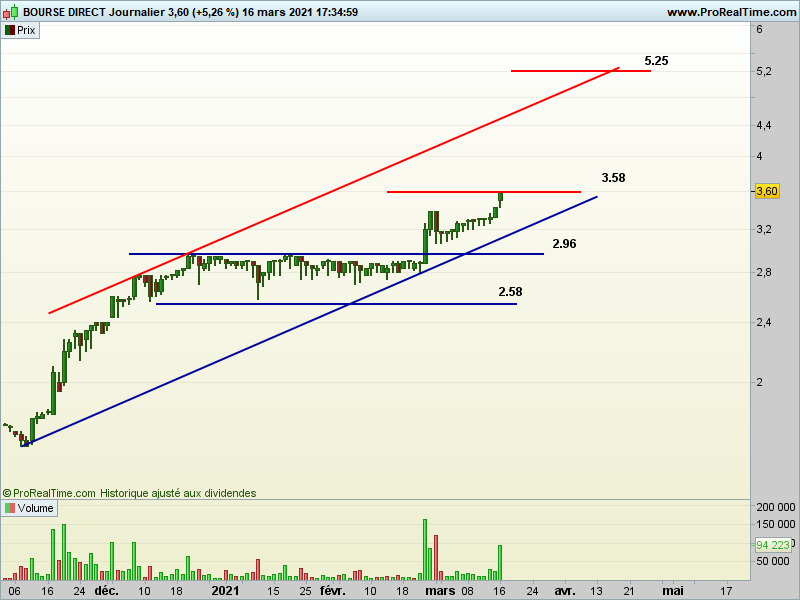
Task: Toggle the 3,60 last-price tag visibility
Action: click(766, 188)
